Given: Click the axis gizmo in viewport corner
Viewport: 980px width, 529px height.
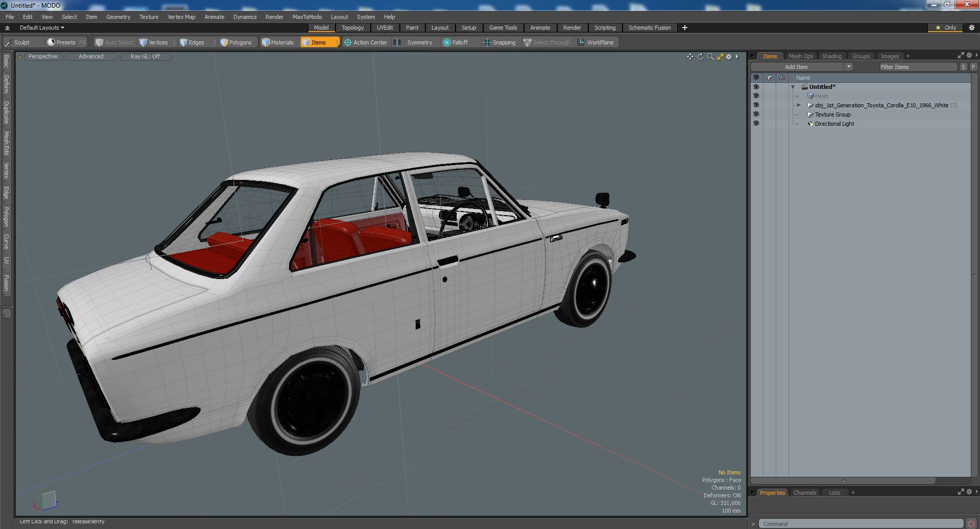Looking at the screenshot, I should point(46,501).
